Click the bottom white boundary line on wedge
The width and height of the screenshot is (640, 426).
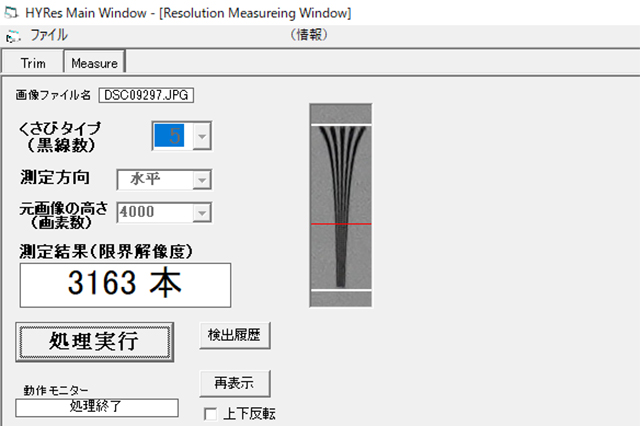coord(341,290)
